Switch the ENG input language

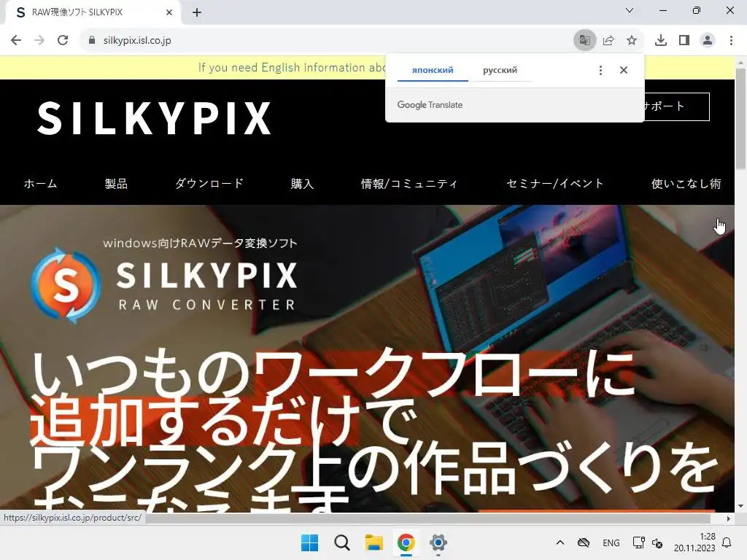click(611, 542)
